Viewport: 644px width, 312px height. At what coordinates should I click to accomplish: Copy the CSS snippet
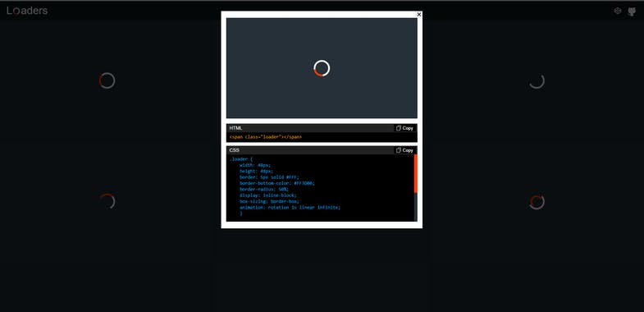click(404, 150)
